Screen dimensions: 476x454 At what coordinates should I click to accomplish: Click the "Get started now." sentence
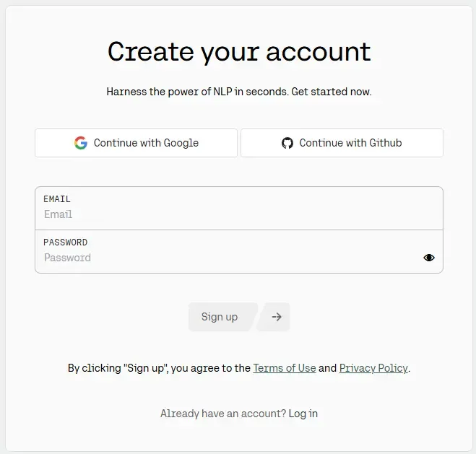pyautogui.click(x=331, y=92)
